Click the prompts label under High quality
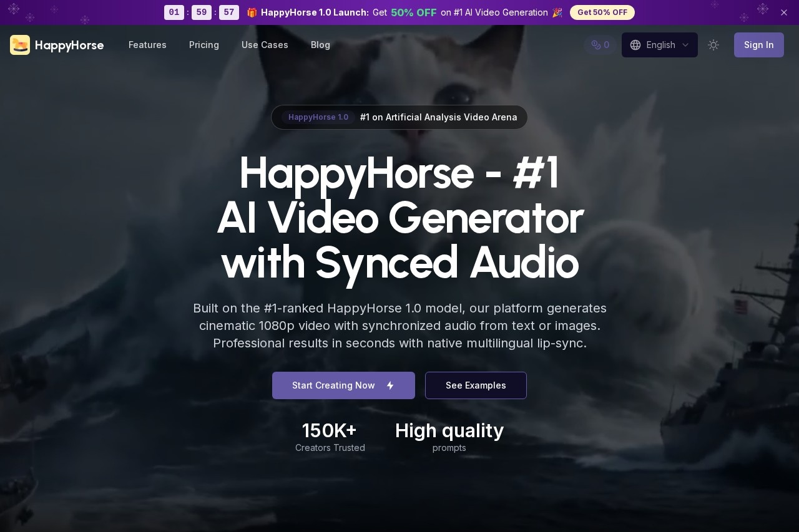This screenshot has width=799, height=532. click(x=449, y=448)
